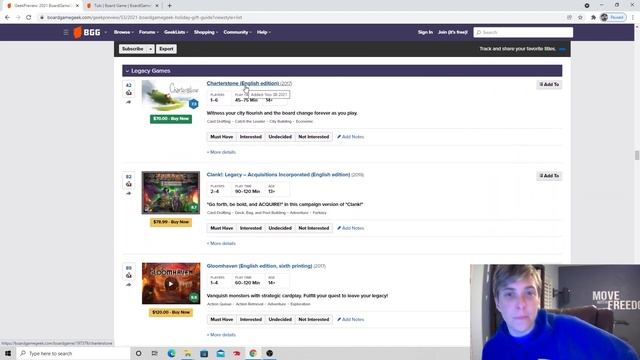This screenshot has width=640, height=360.
Task: Click Join (it's free) link
Action: click(453, 32)
